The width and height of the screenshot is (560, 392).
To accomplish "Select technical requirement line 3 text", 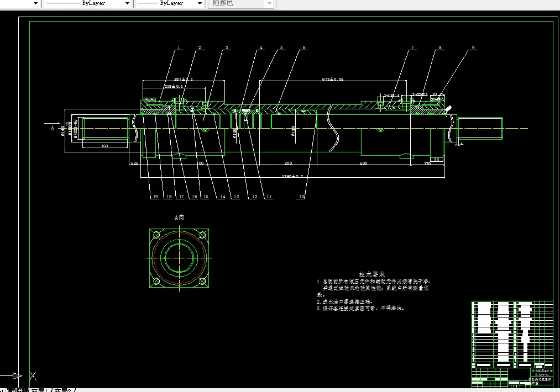I will (360, 308).
